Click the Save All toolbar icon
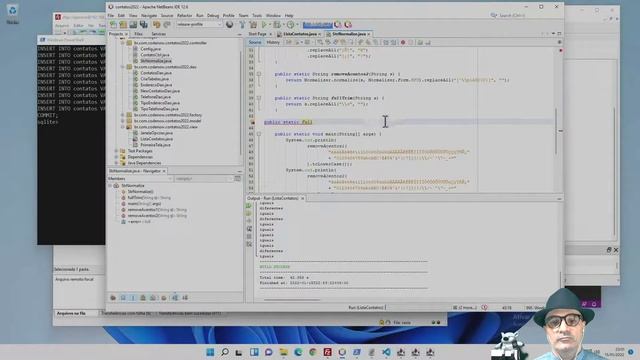640x360 pixels. tap(143, 24)
